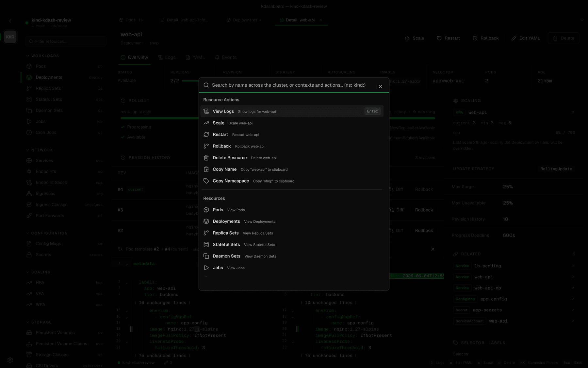The width and height of the screenshot is (588, 368).
Task: Choose Restart web-api action
Action: click(x=292, y=134)
